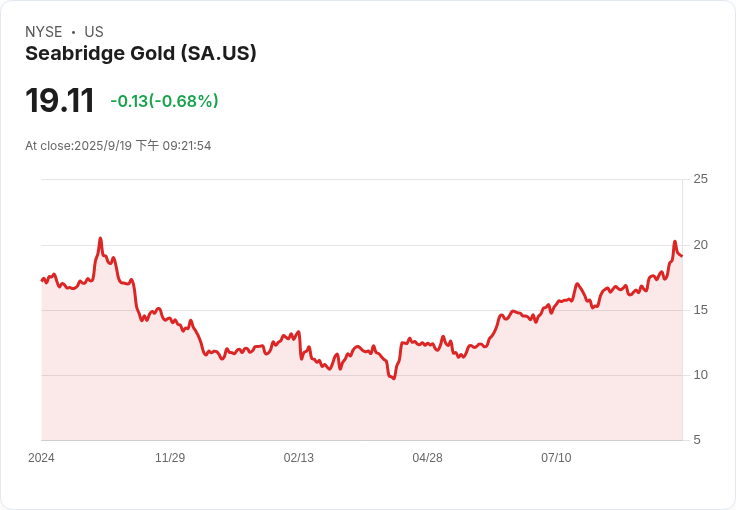736x510 pixels.
Task: Click the 15 y-axis price label
Action: click(x=701, y=310)
